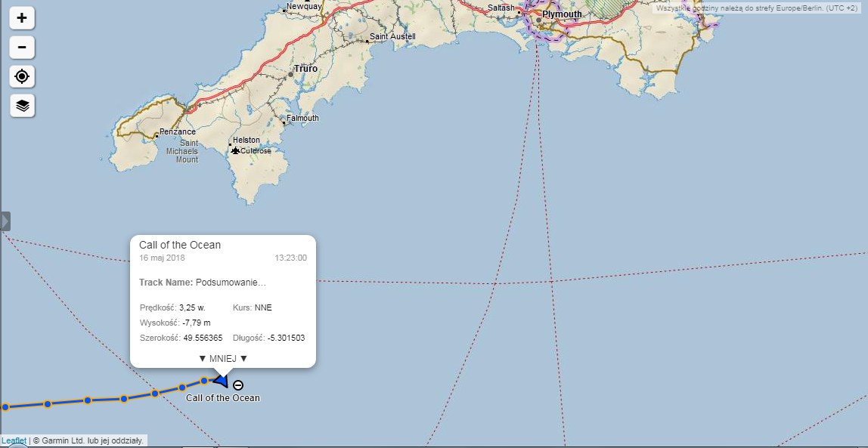Image resolution: width=868 pixels, height=448 pixels.
Task: Zoom out with the minus button
Action: (x=22, y=47)
